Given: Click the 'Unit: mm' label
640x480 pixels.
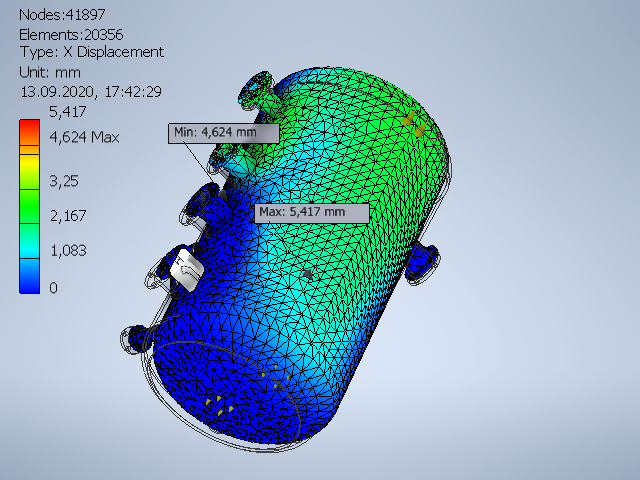Looking at the screenshot, I should coord(50,73).
